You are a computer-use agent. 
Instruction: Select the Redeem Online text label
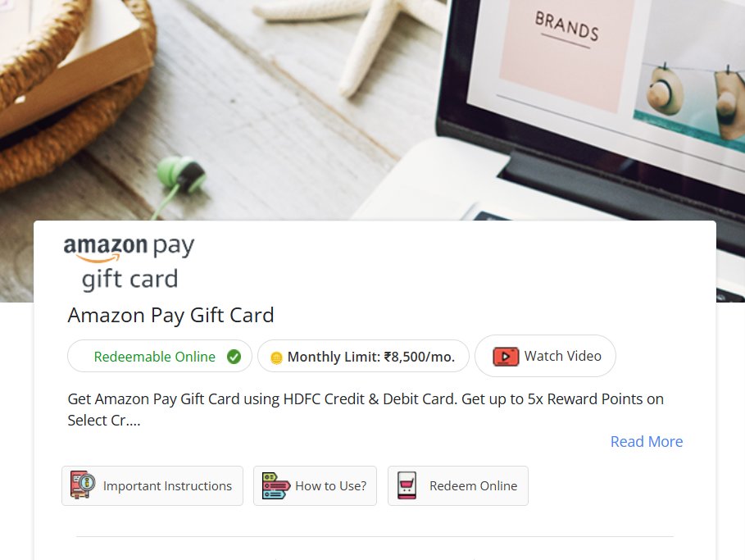point(473,486)
